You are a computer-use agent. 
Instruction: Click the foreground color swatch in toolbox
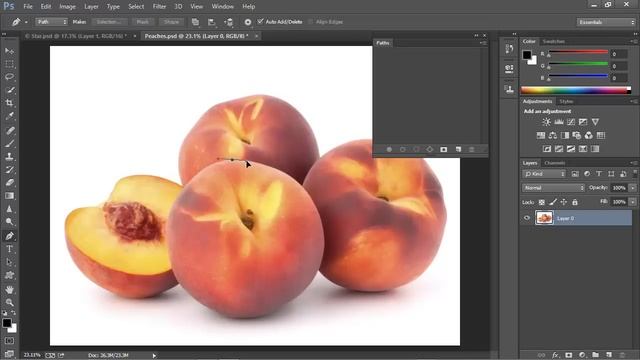[7, 323]
